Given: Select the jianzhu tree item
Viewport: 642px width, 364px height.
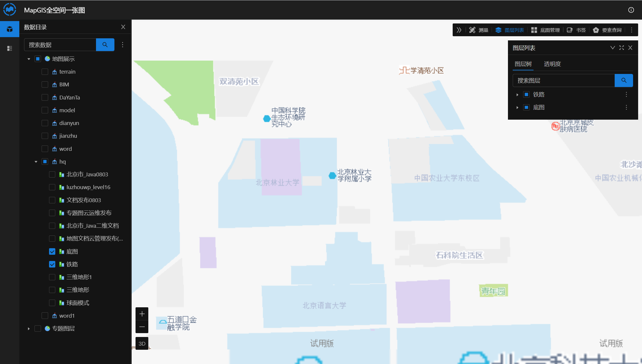Looking at the screenshot, I should click(x=68, y=136).
